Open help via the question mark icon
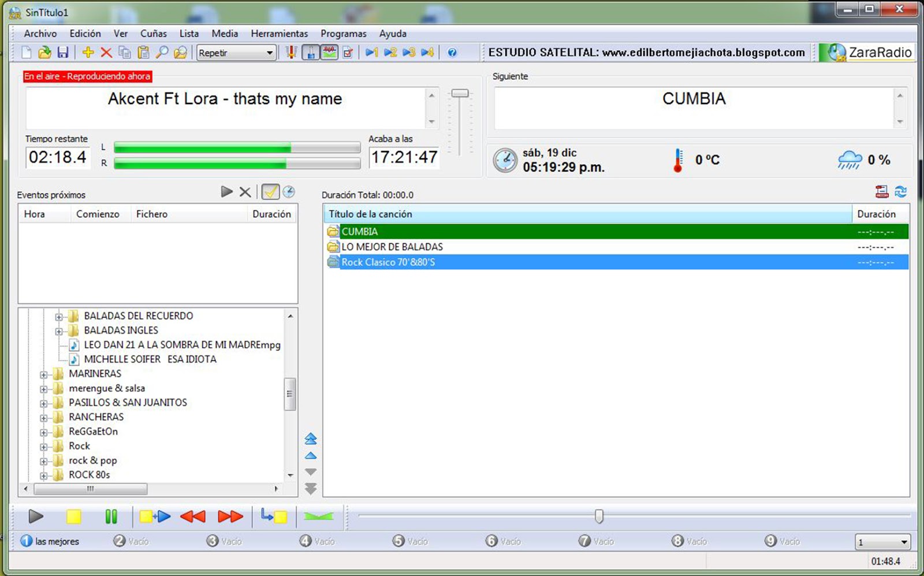 pos(453,52)
